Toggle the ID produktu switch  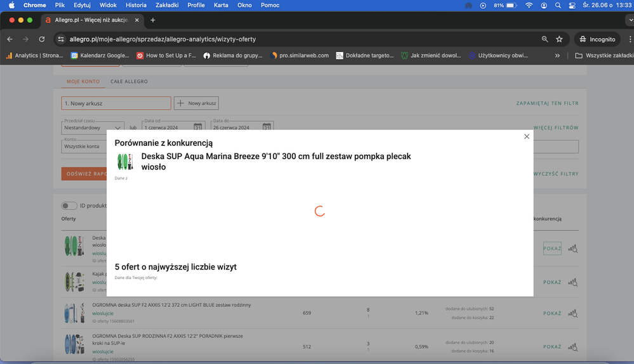[69, 205]
